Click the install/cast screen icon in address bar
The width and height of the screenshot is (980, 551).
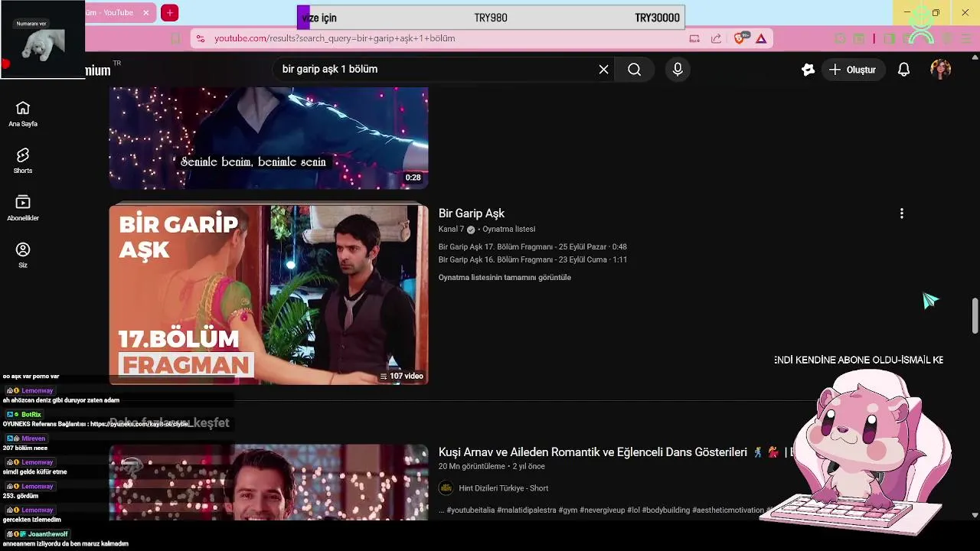(694, 38)
